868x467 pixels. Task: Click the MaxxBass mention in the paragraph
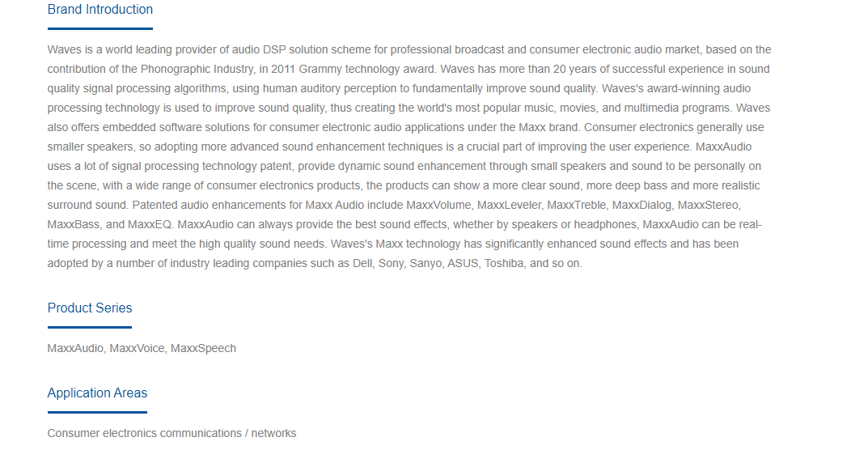[x=74, y=224]
